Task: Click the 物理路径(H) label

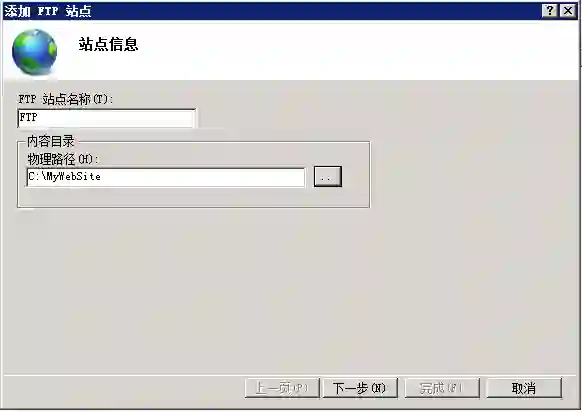Action: (x=63, y=159)
